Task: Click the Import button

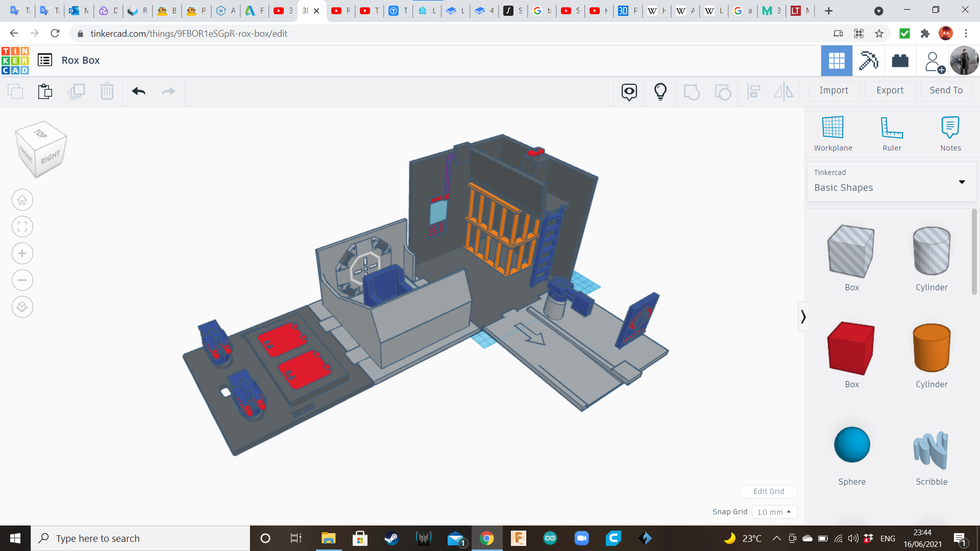Action: 834,90
